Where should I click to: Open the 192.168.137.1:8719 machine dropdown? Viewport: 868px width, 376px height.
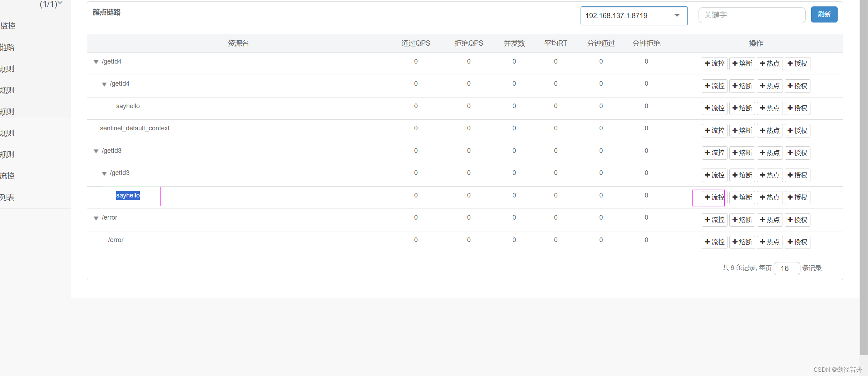[x=634, y=16]
